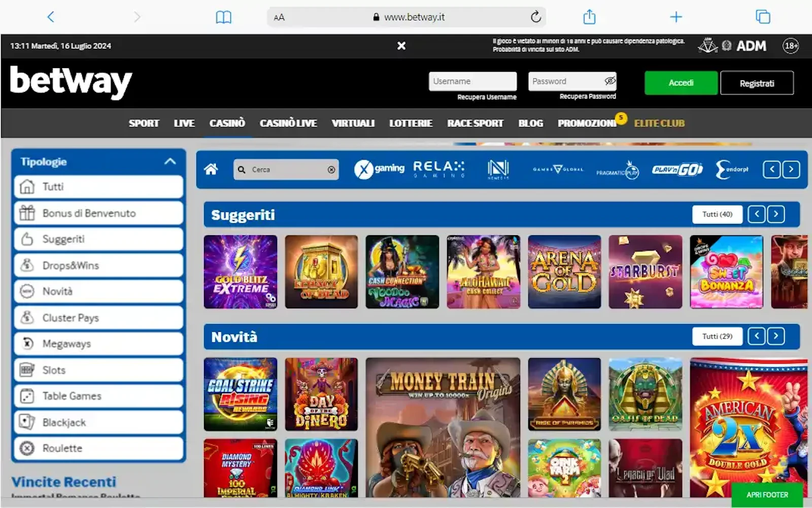Image resolution: width=812 pixels, height=508 pixels.
Task: Dismiss the top banner with X
Action: [x=401, y=46]
